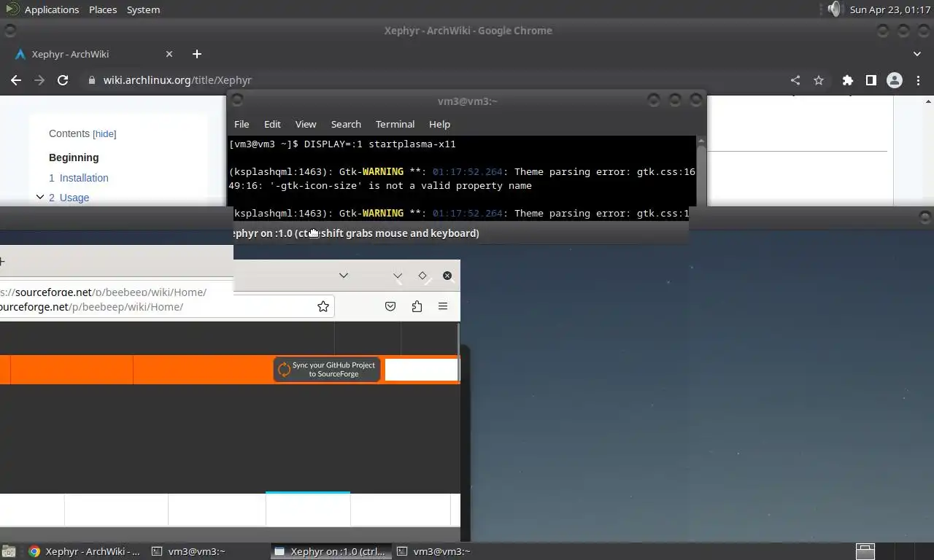
Task: Switch to Xephyr on :1.0 taskbar entry
Action: coord(330,552)
